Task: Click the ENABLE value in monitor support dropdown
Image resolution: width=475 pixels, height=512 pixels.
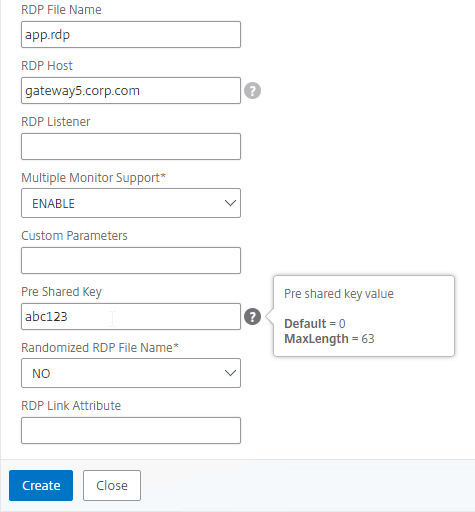Action: (x=53, y=203)
